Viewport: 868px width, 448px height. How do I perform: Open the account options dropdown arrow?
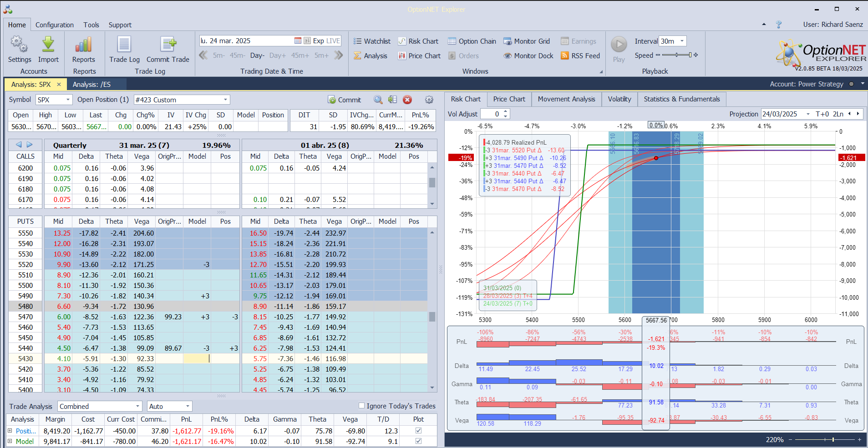tap(863, 84)
